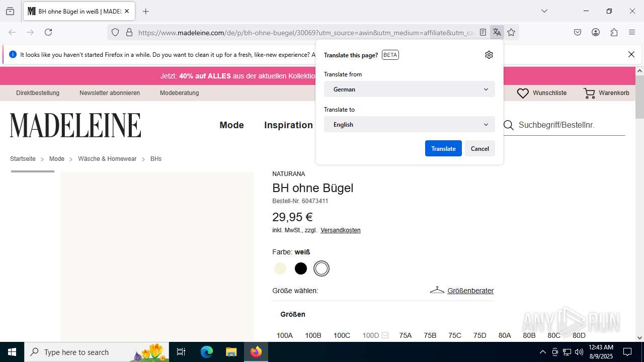Bookmark this page with the star
This screenshot has width=644, height=362.
pos(511,32)
